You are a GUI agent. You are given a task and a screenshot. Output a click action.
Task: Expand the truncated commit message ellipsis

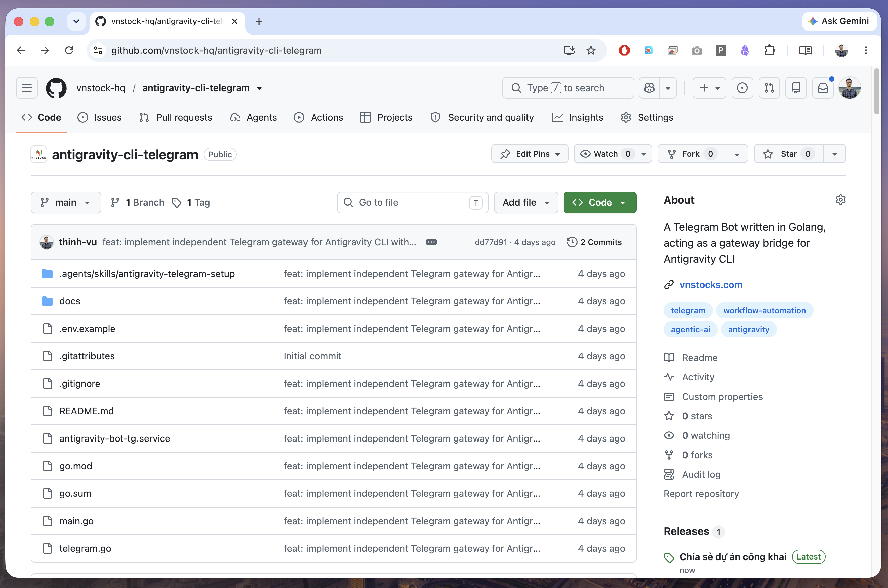pos(431,242)
